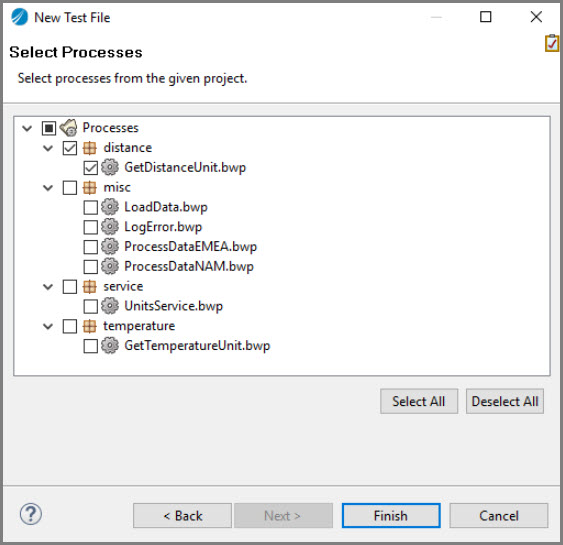Click the temperature package icon
The image size is (563, 545).
[89, 326]
